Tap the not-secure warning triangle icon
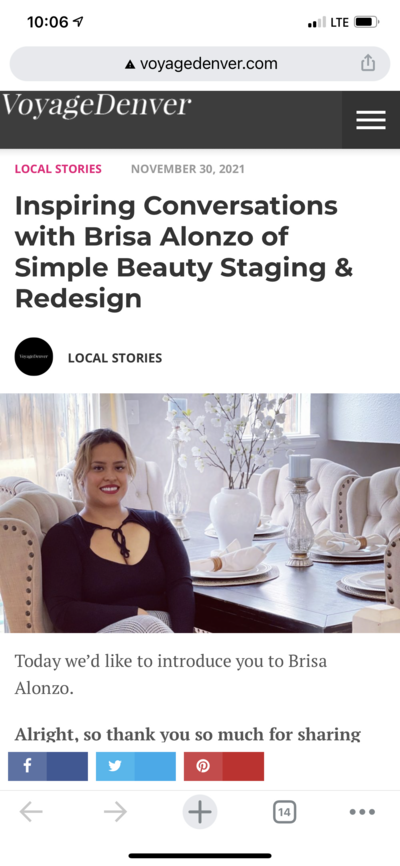400x866 pixels. [x=130, y=65]
